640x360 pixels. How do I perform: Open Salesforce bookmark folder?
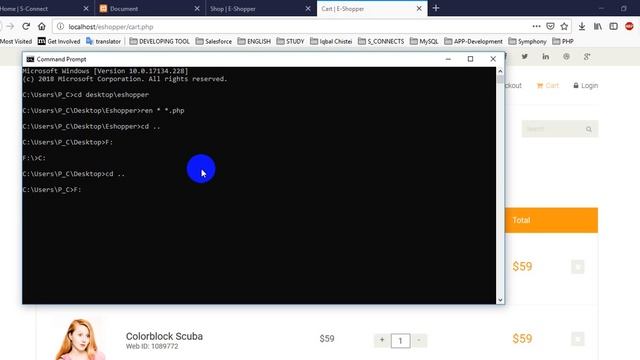213,41
